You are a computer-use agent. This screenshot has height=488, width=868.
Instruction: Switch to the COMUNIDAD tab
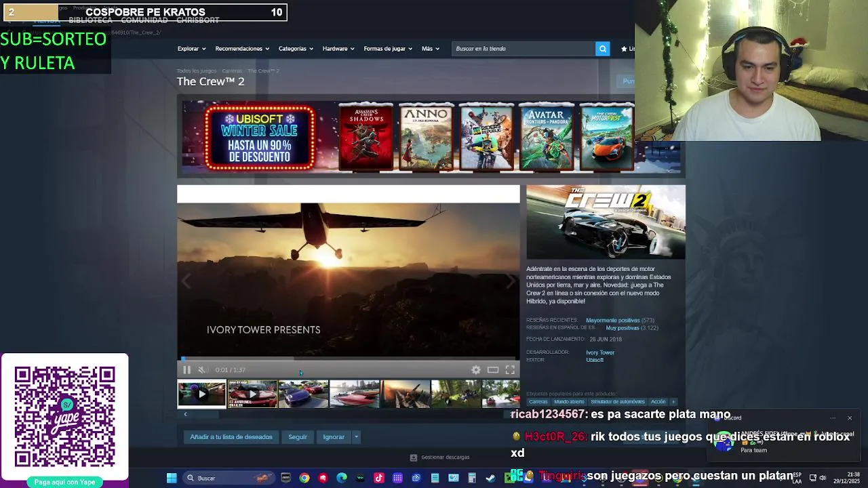(144, 20)
